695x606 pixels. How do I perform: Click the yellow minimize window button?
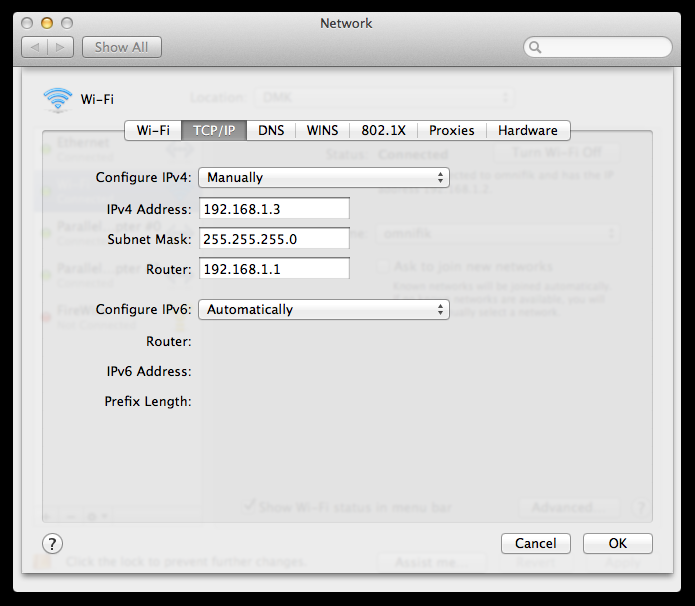[47, 23]
